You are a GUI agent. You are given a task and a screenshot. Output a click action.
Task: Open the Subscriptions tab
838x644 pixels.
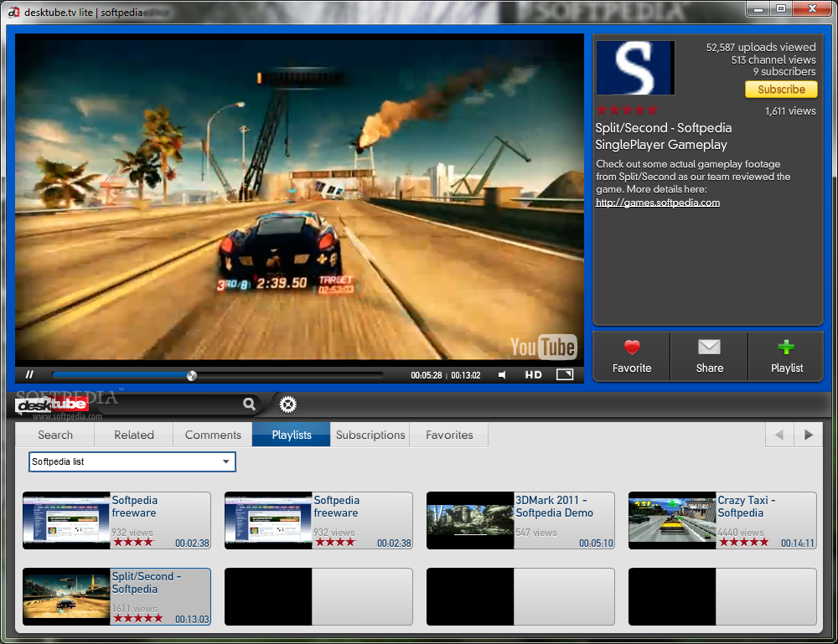(370, 435)
